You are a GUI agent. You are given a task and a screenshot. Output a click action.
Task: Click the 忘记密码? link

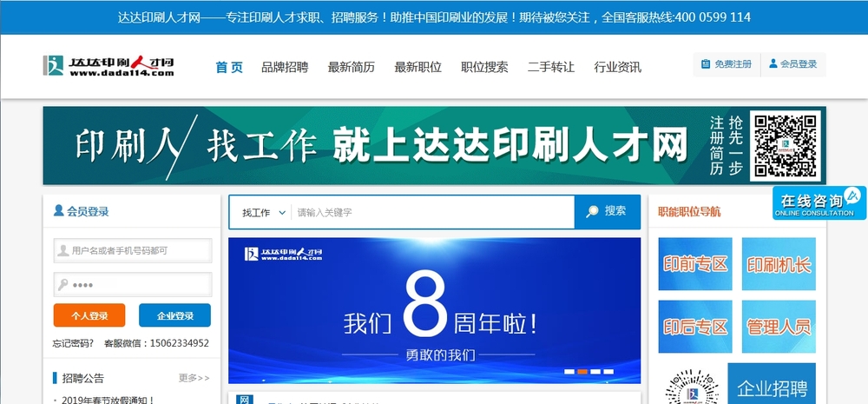point(73,343)
